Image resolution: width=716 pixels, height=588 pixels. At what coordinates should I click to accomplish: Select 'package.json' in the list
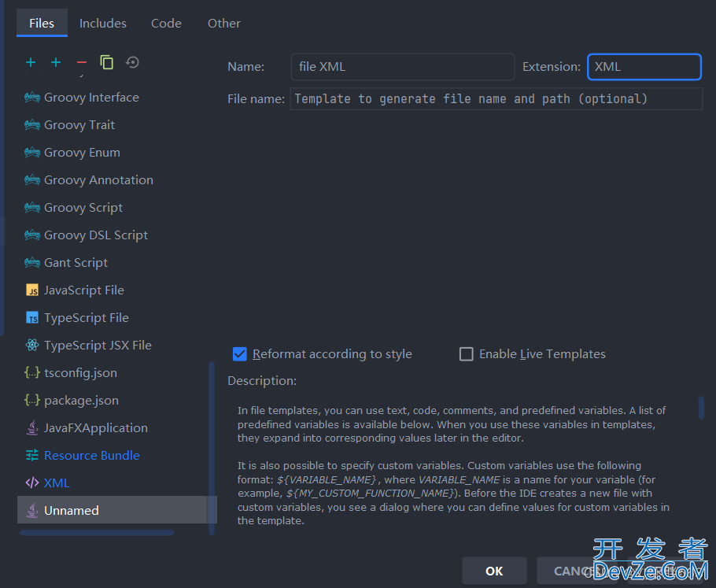81,400
